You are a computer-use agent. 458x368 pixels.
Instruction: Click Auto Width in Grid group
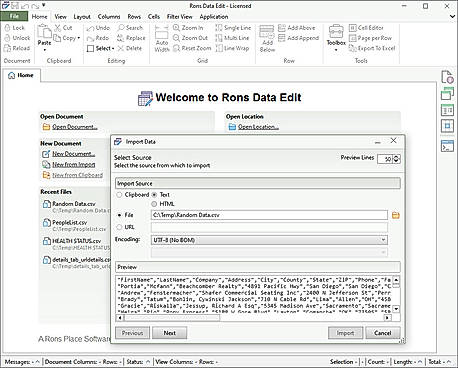pos(162,38)
